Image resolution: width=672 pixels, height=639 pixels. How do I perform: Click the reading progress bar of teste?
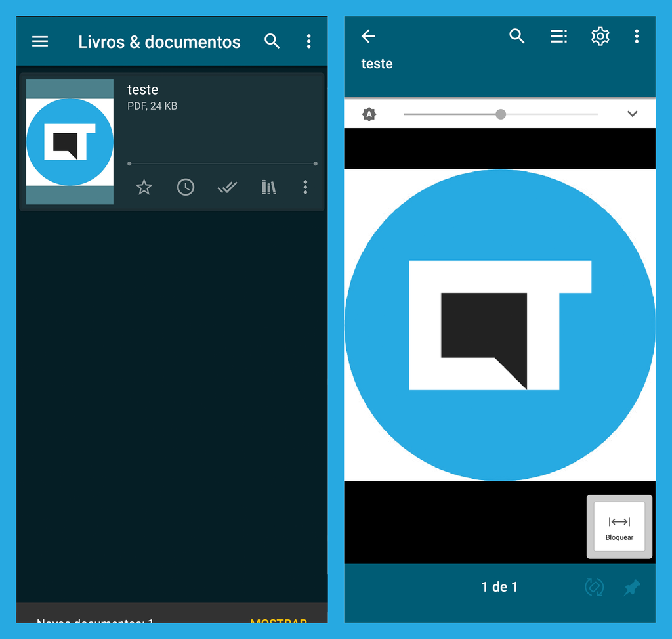[x=222, y=164]
